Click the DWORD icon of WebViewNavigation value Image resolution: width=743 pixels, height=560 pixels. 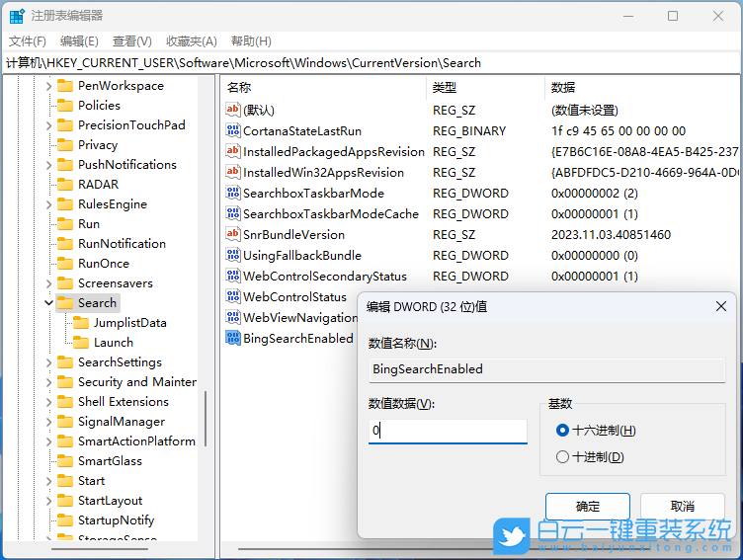232,317
